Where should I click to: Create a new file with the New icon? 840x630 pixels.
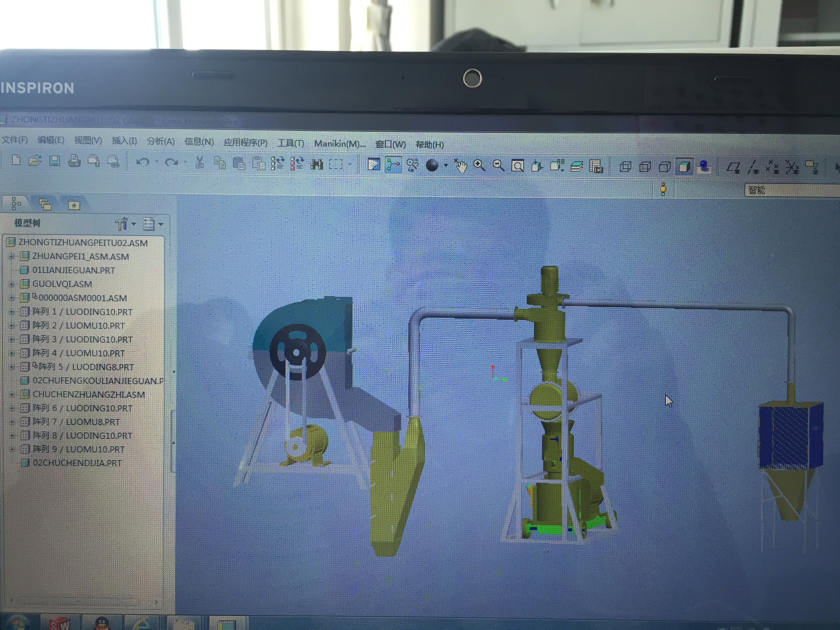tap(16, 160)
